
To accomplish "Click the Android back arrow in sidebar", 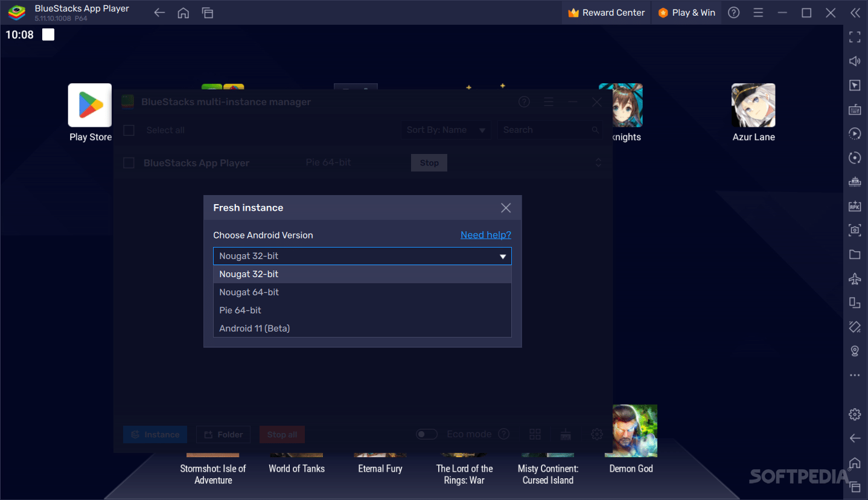I will pos(855,438).
